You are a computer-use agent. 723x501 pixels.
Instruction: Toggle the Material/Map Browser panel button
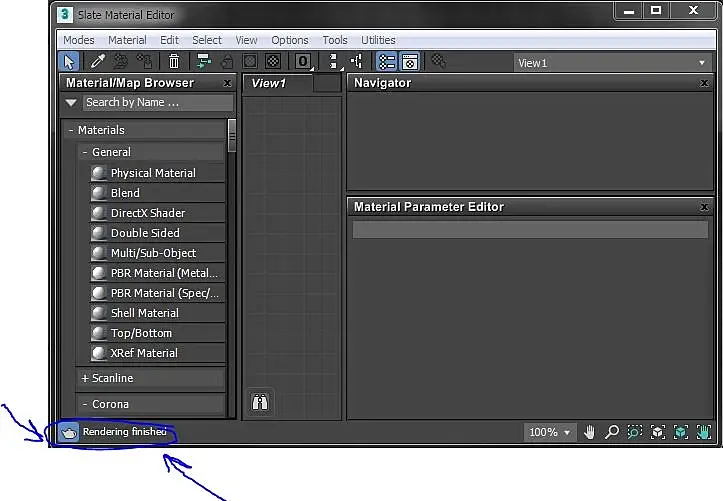click(386, 62)
